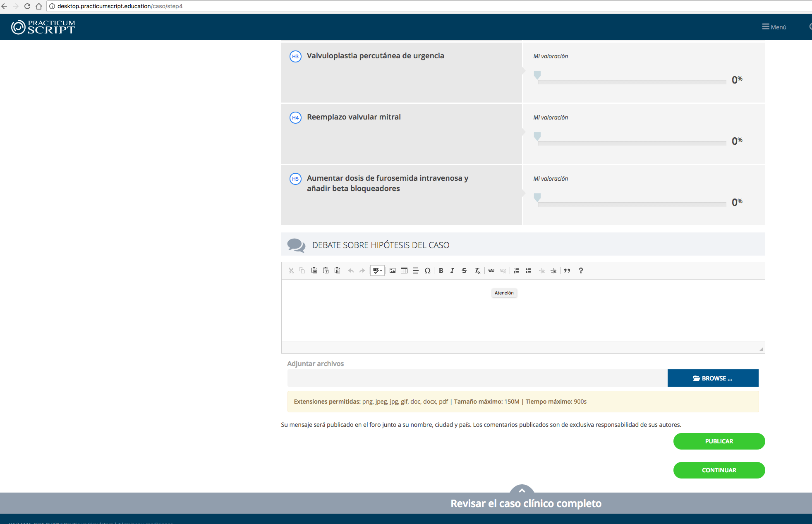Click the Reemplazo valvular mitral slider handle
The width and height of the screenshot is (812, 524).
[x=537, y=136]
